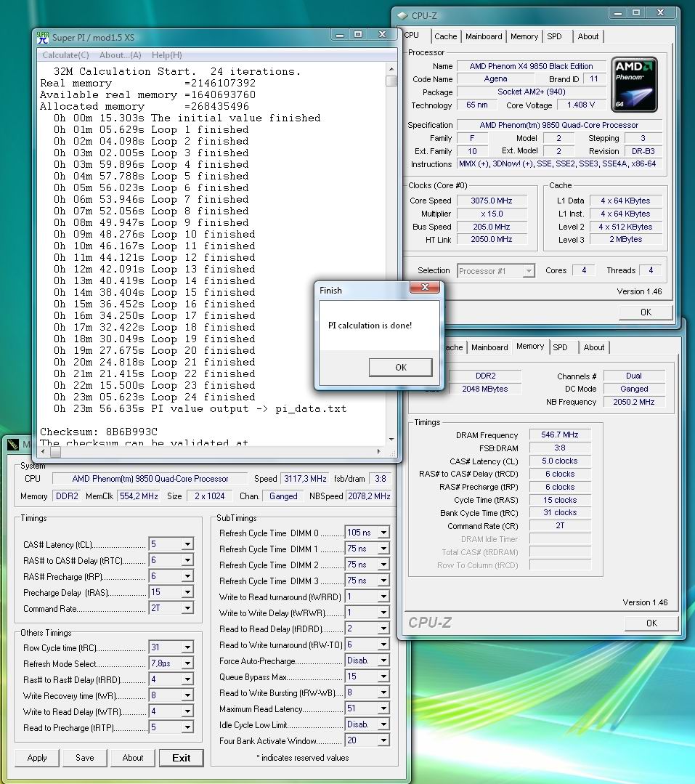
Task: Open About tab in lower CPU-Z window
Action: (593, 347)
